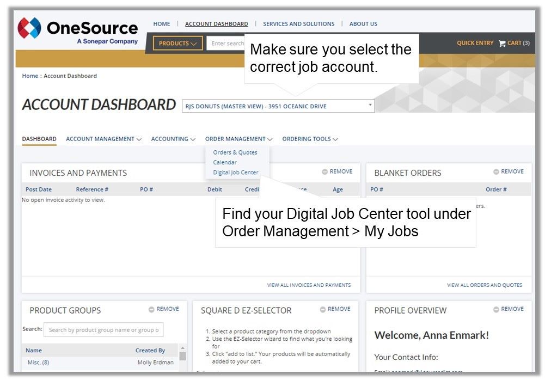Viewport: 551px width, 392px height.
Task: Click the Quick Entry link
Action: [x=475, y=43]
